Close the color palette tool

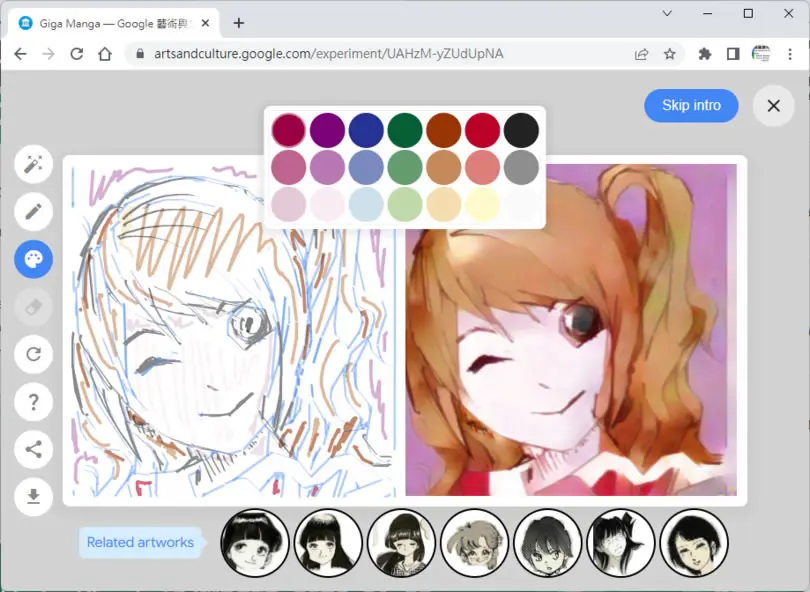tap(34, 259)
